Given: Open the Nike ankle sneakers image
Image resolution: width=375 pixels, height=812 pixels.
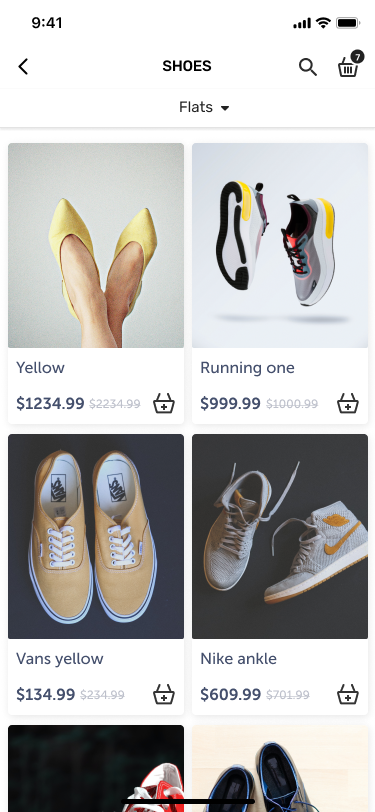Looking at the screenshot, I should coord(280,536).
